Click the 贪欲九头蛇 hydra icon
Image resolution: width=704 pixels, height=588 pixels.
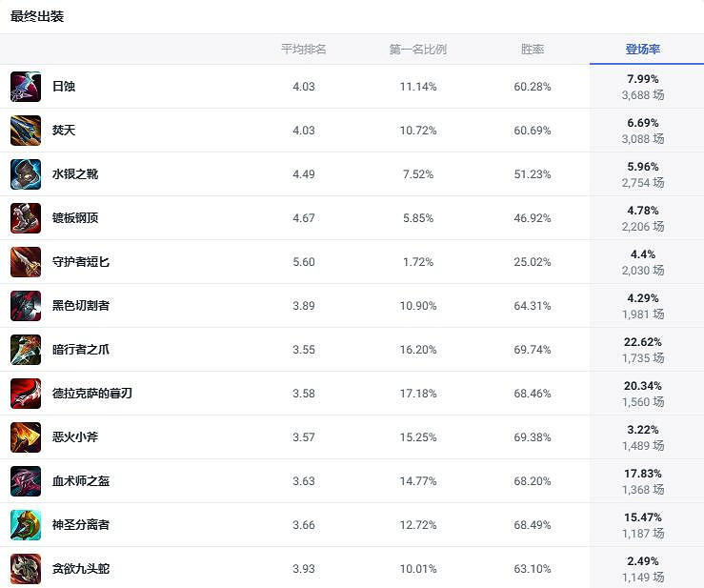[x=26, y=569]
